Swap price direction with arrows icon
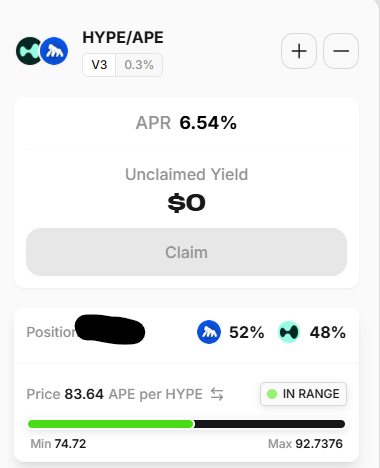This screenshot has width=380, height=468. (217, 394)
